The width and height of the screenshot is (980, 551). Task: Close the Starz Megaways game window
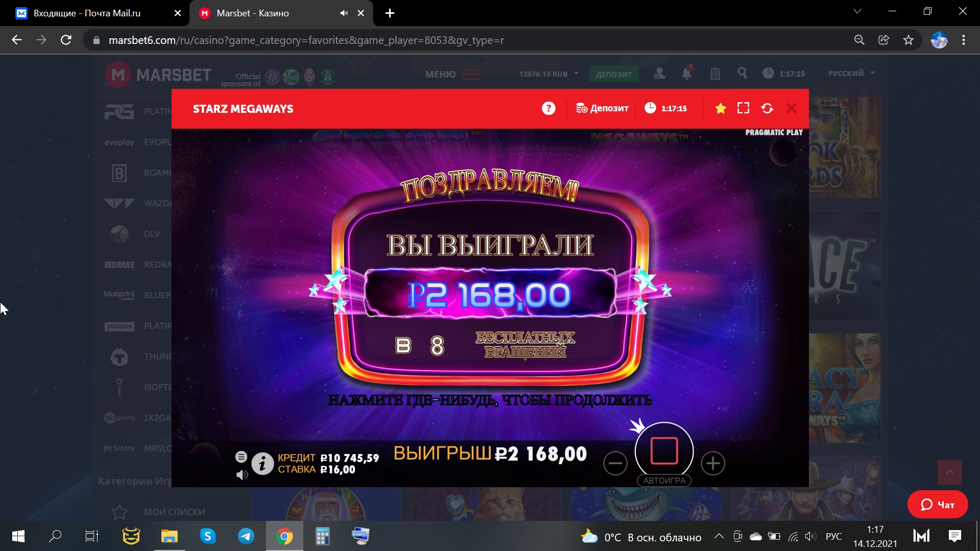[791, 108]
